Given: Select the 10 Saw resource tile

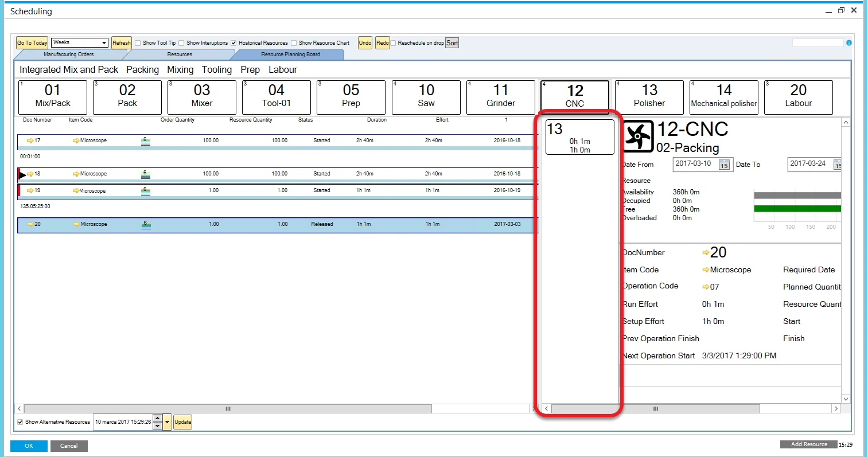Looking at the screenshot, I should pos(426,96).
